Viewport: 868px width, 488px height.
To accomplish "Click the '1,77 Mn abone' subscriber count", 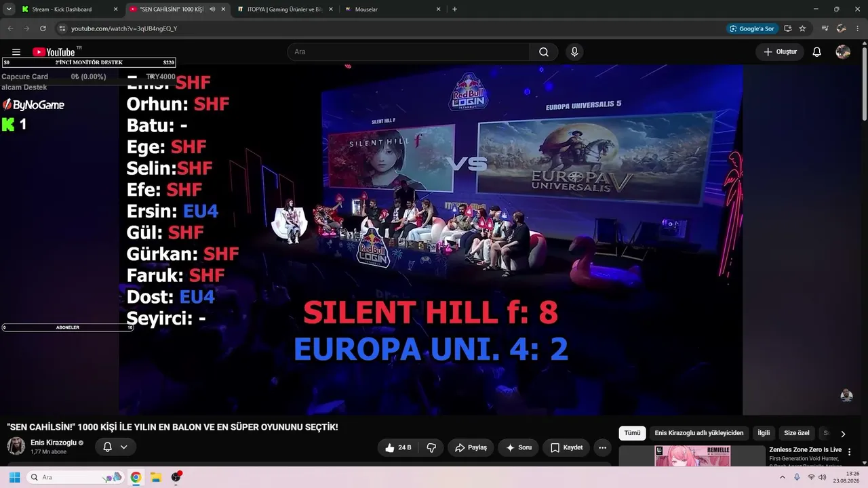I will (x=49, y=452).
